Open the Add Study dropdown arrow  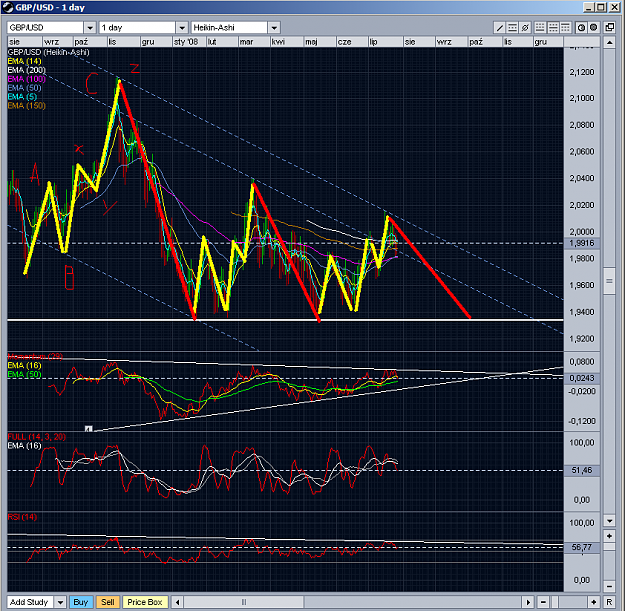click(x=60, y=602)
